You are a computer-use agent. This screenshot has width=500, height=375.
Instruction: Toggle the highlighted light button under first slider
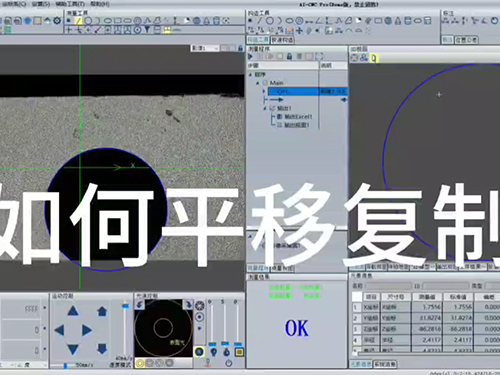click(199, 352)
